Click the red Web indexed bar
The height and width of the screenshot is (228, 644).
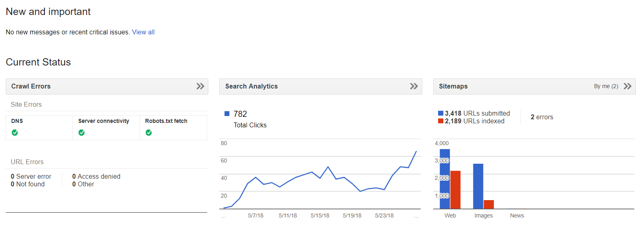455,190
